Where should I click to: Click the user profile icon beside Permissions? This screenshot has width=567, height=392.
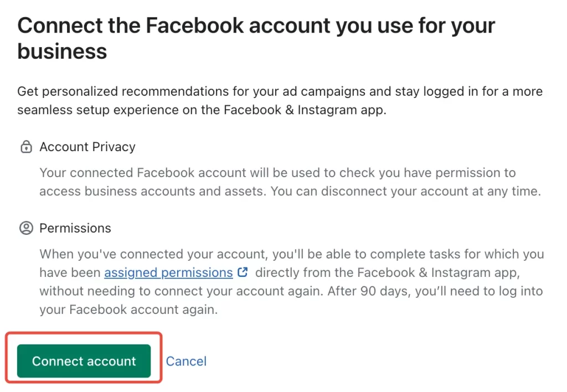pyautogui.click(x=26, y=228)
